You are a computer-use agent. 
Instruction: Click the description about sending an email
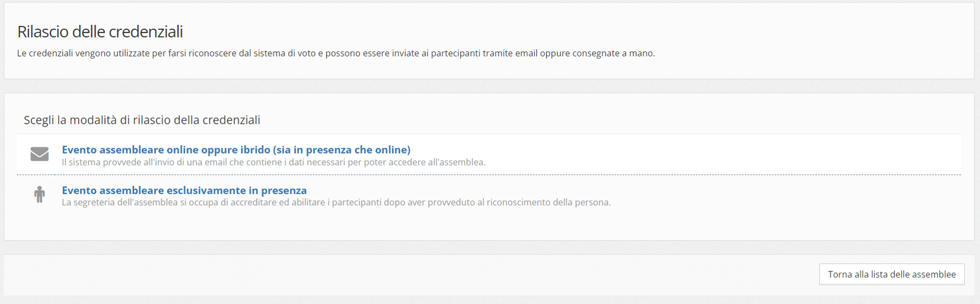click(273, 162)
